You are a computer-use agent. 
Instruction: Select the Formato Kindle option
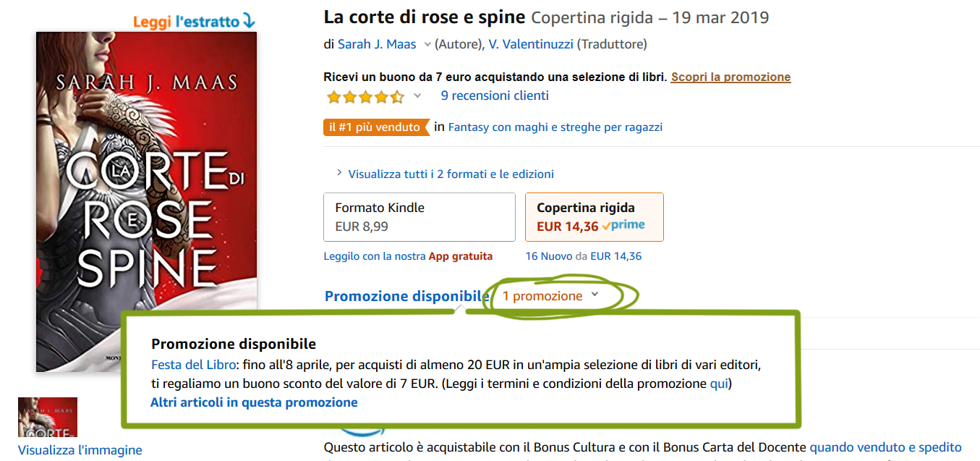419,216
